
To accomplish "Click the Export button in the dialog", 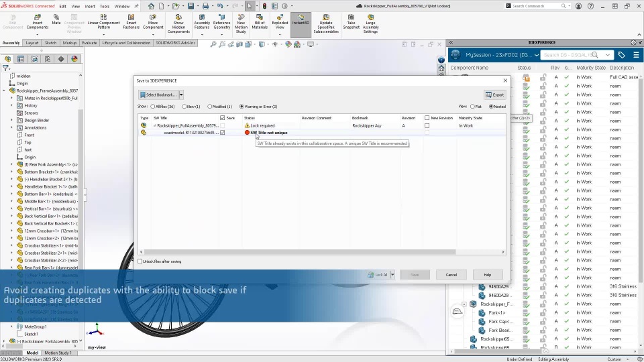I will (494, 95).
